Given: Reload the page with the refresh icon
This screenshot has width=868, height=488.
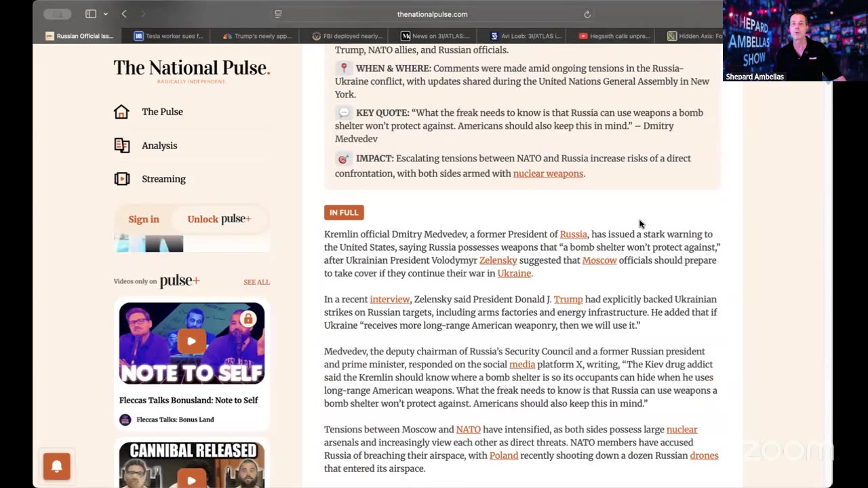Looking at the screenshot, I should coord(587,14).
